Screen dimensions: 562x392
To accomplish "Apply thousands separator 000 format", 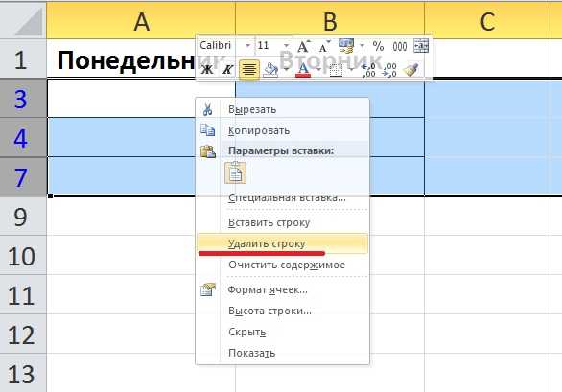I will 400,46.
